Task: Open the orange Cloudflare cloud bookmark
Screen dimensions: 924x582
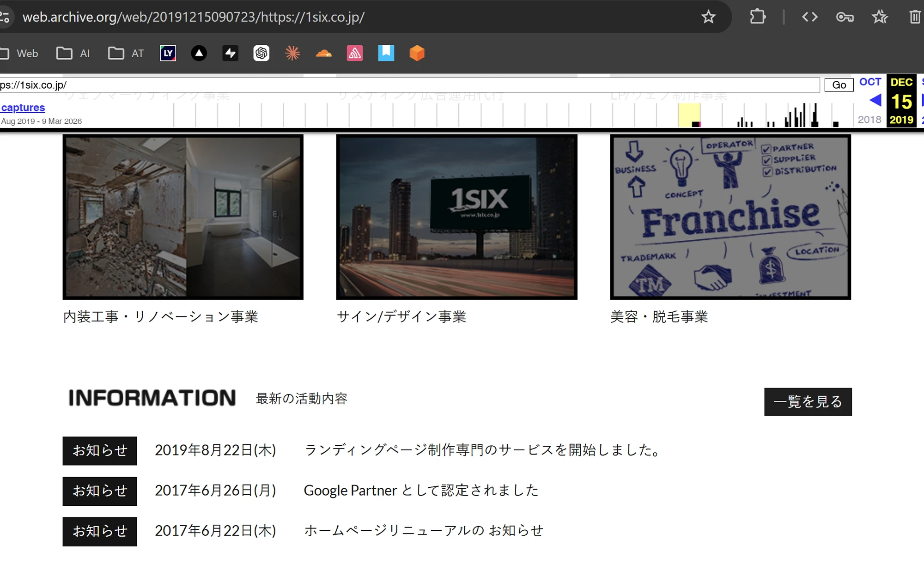Action: (324, 54)
